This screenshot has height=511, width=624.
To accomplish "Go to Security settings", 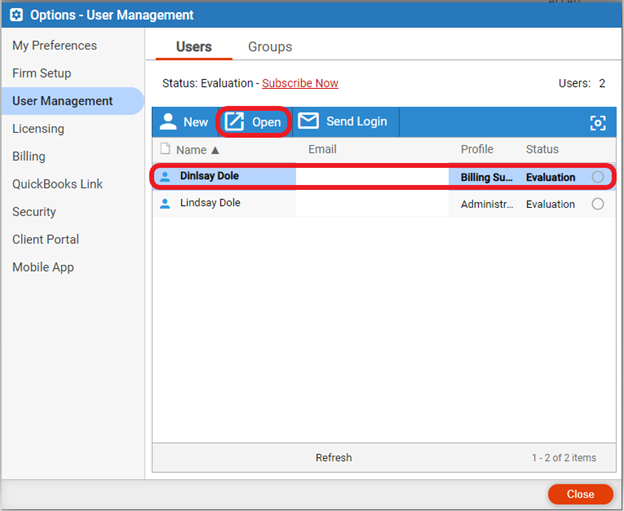I will [x=34, y=212].
